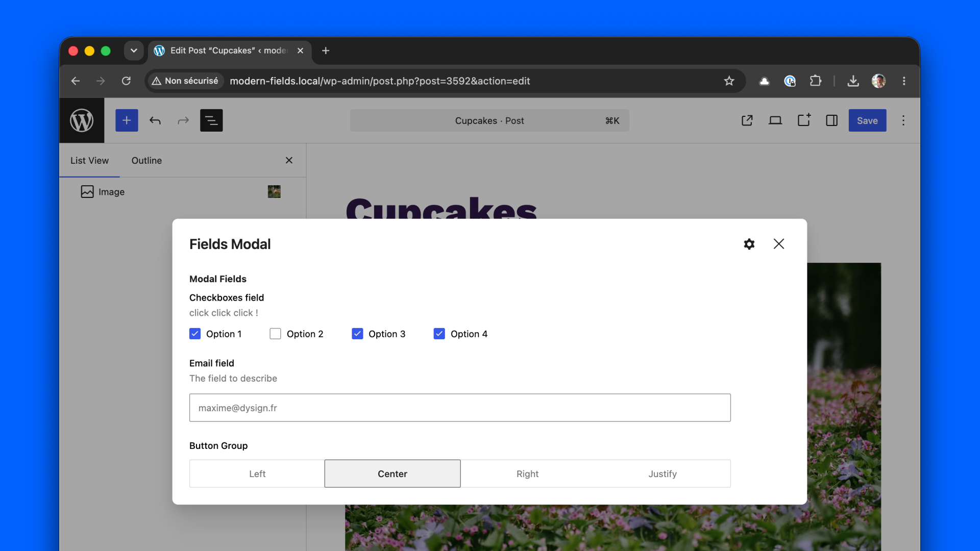The image size is (980, 551).
Task: Uncheck the Option 3 checkbox
Action: 357,334
